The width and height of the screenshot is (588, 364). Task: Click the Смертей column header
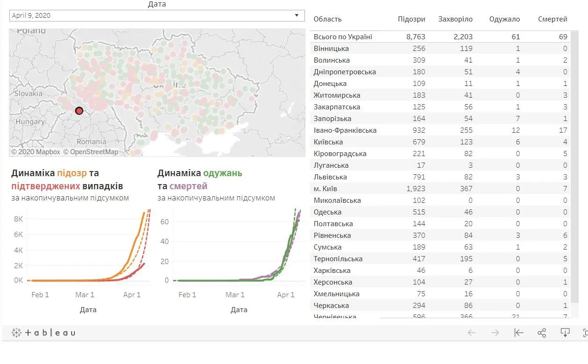click(552, 19)
